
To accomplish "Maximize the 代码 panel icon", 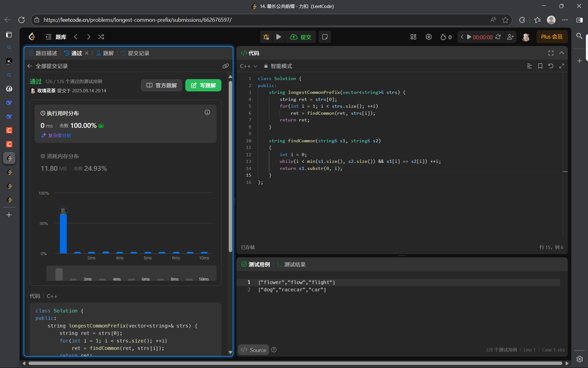I will pos(551,53).
